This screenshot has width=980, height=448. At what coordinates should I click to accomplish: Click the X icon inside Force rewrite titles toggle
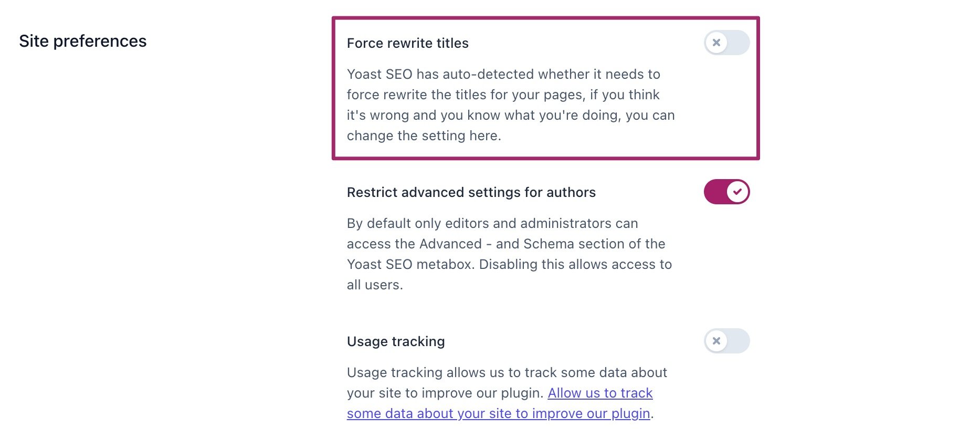pos(715,43)
